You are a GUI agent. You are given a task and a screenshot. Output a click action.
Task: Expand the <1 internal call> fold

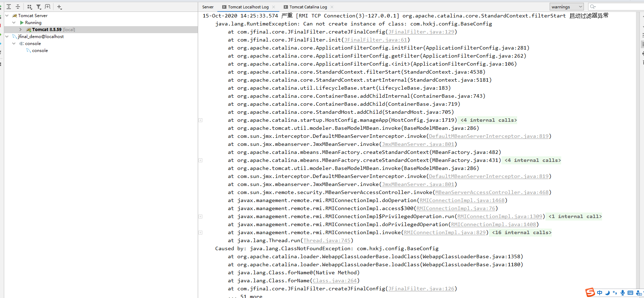pos(575,216)
